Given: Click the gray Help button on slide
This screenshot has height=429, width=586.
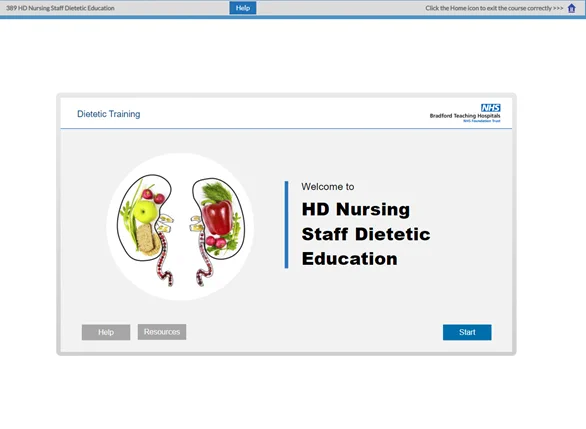Looking at the screenshot, I should [106, 332].
